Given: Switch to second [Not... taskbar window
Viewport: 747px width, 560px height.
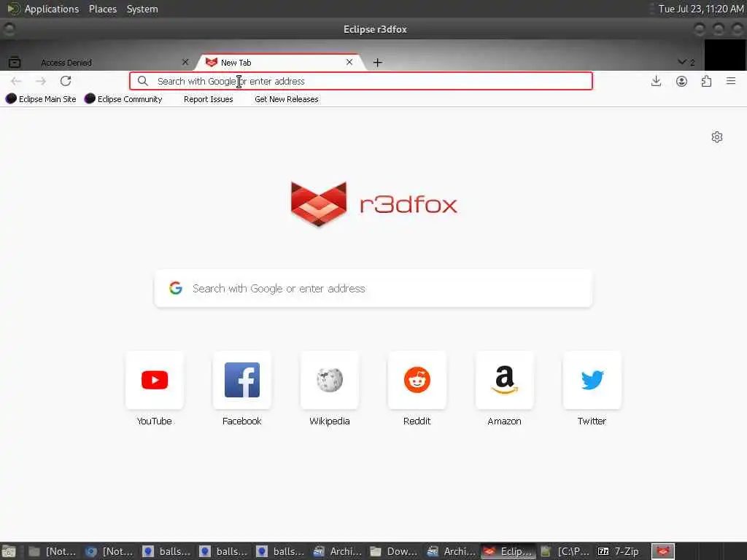Looking at the screenshot, I should coord(109,551).
